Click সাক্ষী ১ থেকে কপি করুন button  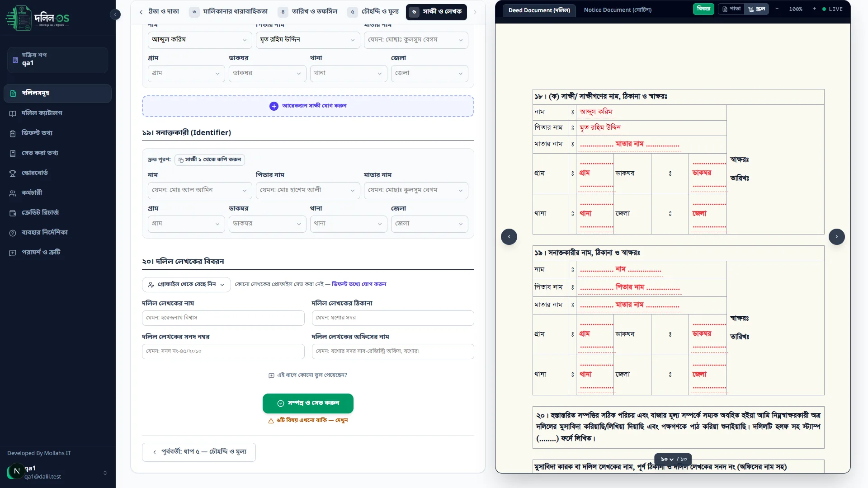click(x=210, y=160)
